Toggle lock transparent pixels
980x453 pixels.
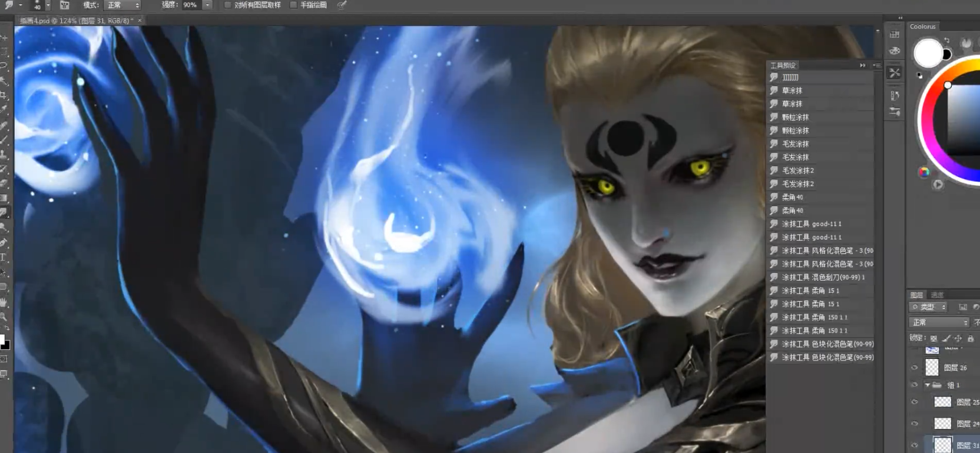(x=933, y=338)
